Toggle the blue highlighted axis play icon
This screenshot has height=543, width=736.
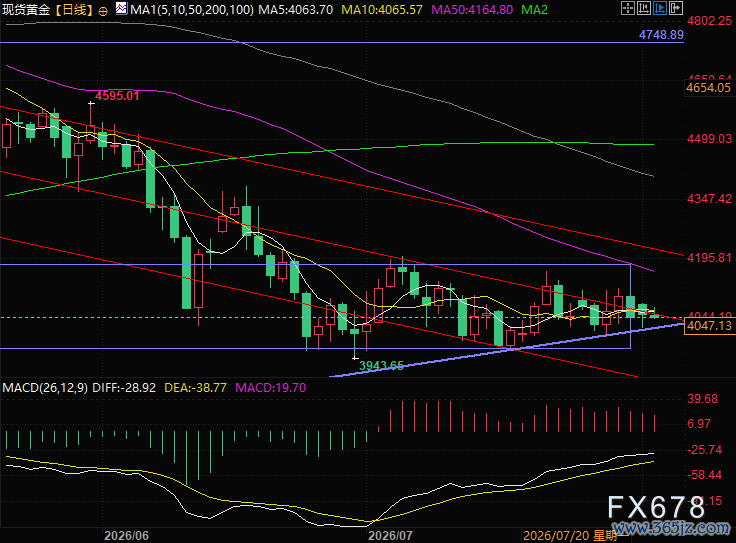pyautogui.click(x=659, y=8)
